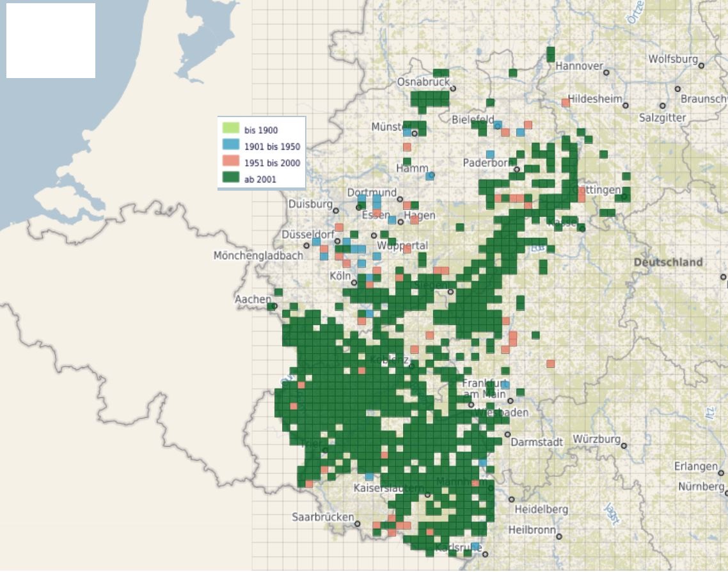Click the Saarbrücken city marker circle
Image resolution: width=728 pixels, height=572 pixels.
(358, 523)
